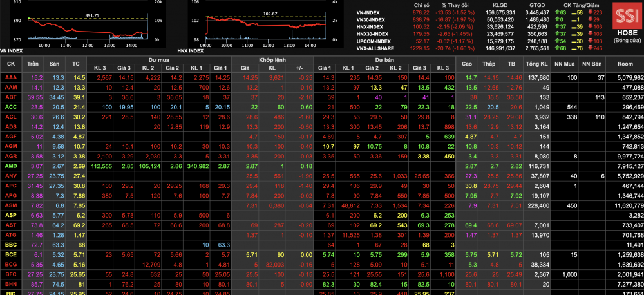Select the VN30-INDEX label in the index list
Viewport: 644px width, 295px height.
(374, 19)
